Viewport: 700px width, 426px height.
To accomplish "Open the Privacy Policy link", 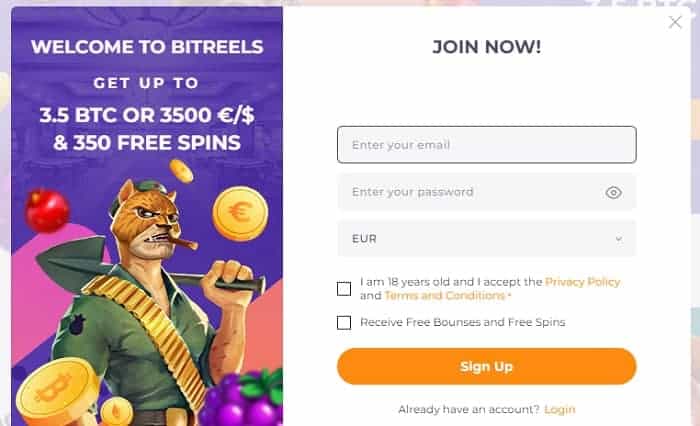I will pos(583,282).
